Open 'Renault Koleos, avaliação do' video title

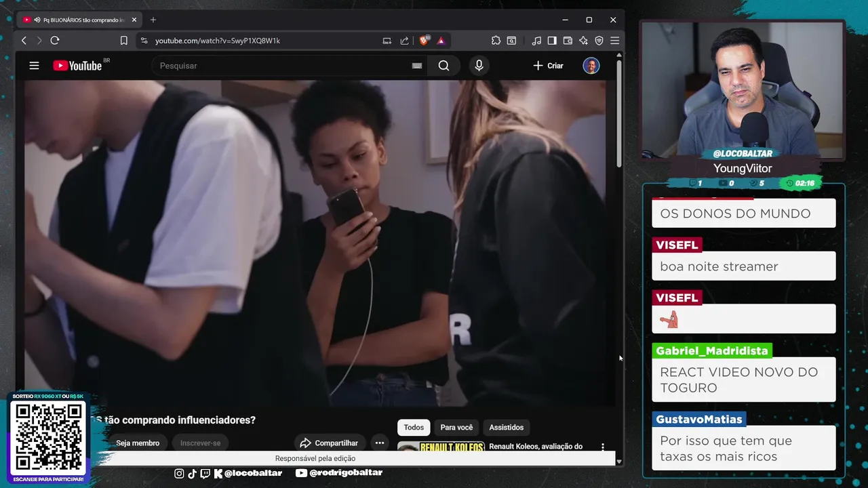[536, 447]
